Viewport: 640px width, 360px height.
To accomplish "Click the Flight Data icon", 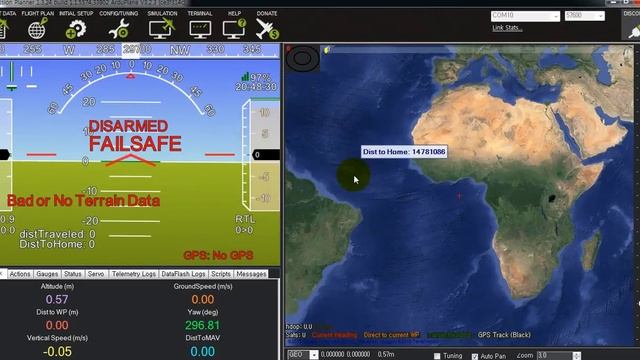I will [4, 29].
